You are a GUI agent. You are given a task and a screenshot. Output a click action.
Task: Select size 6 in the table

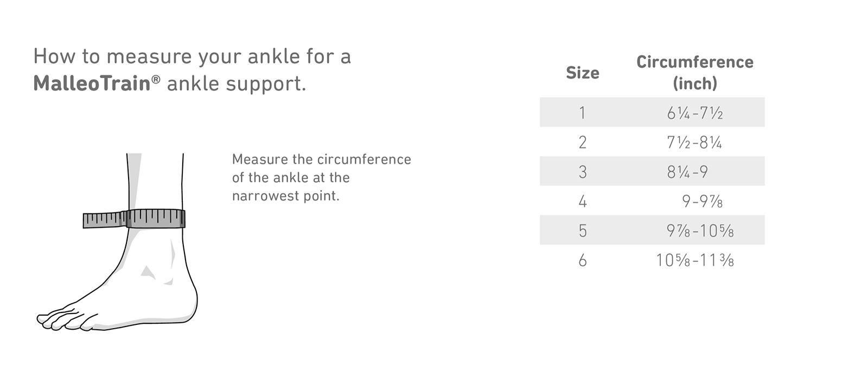click(x=582, y=261)
